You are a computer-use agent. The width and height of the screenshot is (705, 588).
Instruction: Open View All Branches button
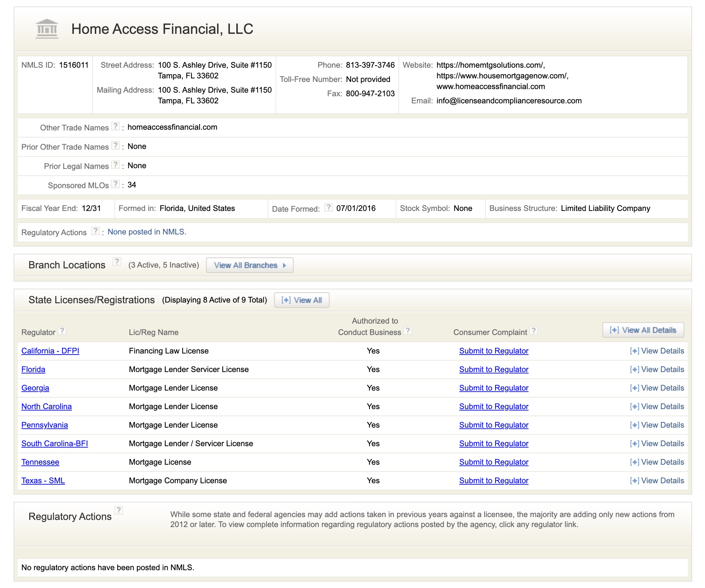click(x=249, y=265)
